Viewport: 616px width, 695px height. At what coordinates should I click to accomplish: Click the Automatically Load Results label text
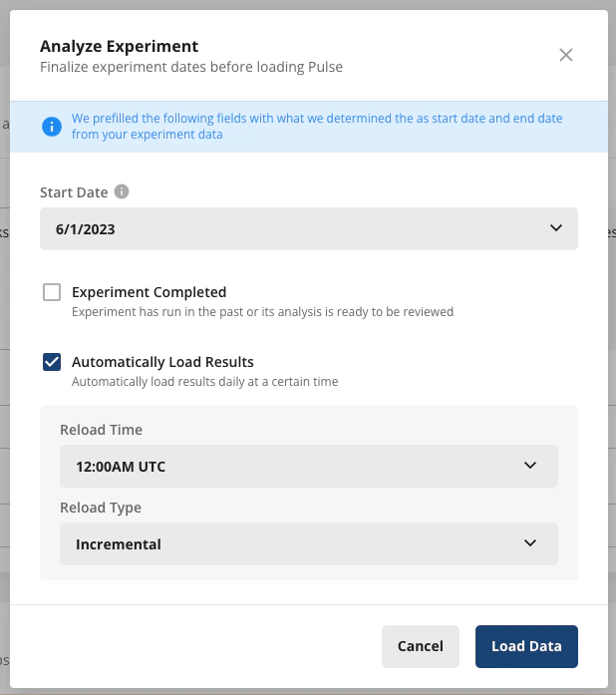[x=162, y=362]
